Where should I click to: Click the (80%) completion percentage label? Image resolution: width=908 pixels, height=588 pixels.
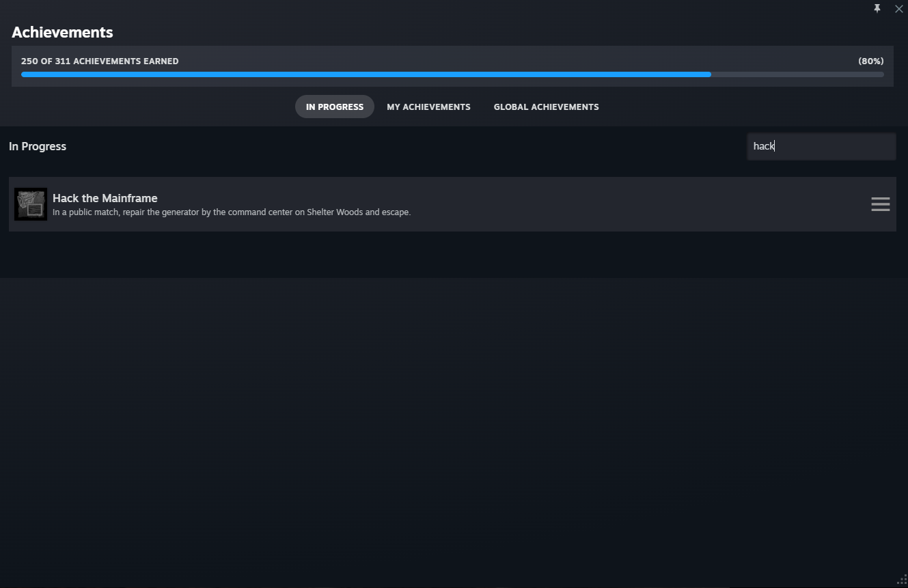(x=871, y=61)
